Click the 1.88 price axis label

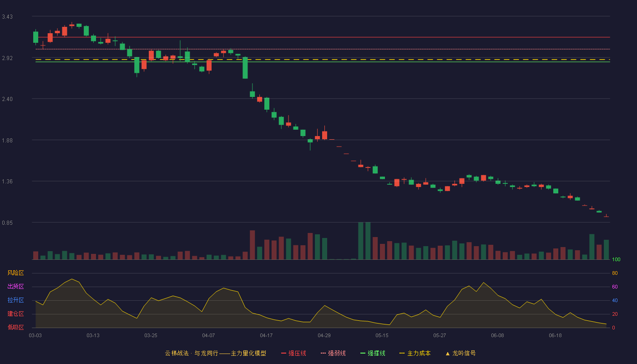pyautogui.click(x=7, y=141)
